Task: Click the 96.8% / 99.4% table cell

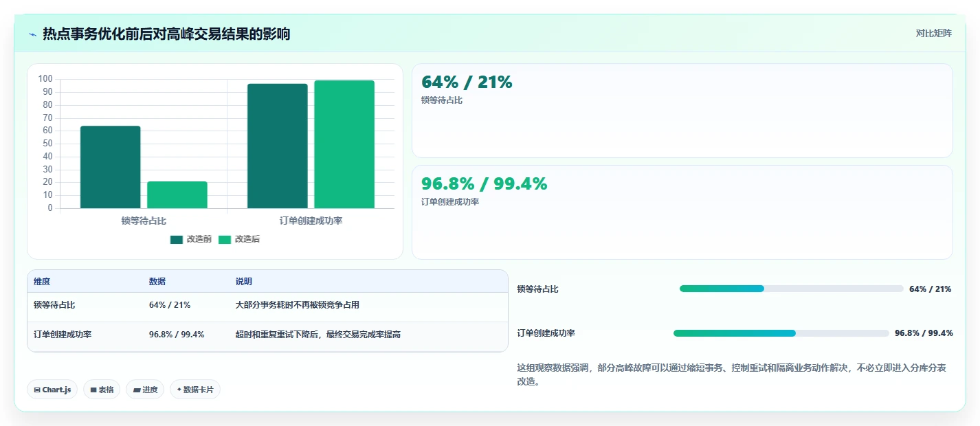Action: (177, 335)
